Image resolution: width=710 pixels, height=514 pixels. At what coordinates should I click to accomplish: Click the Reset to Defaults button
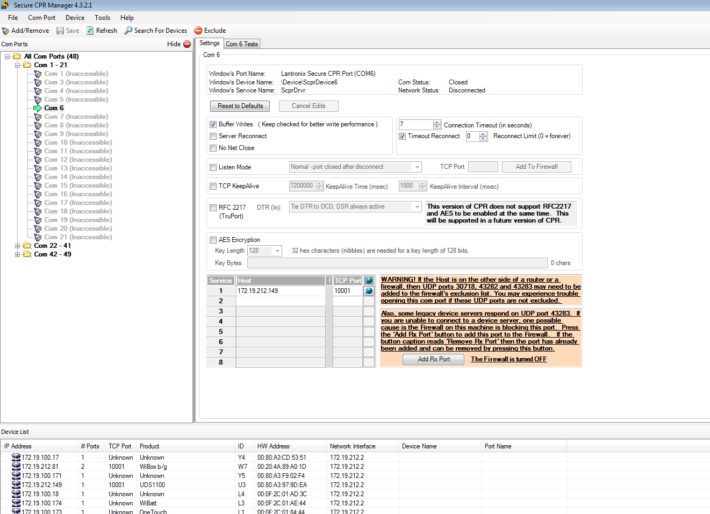(x=239, y=105)
